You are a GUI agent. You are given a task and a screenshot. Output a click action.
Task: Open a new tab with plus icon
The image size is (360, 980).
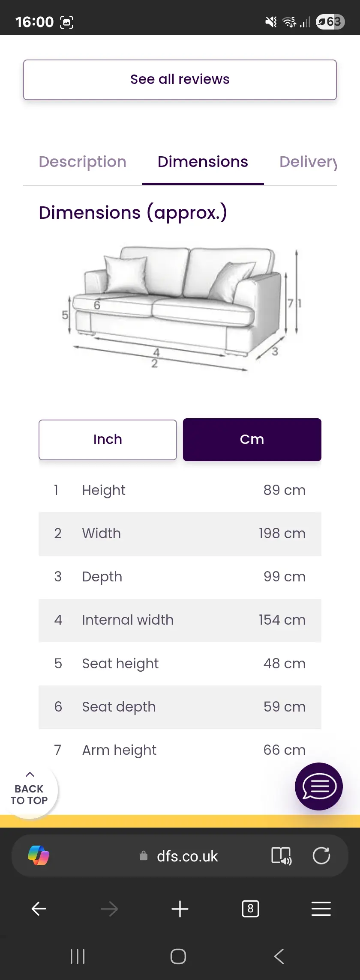(x=180, y=909)
